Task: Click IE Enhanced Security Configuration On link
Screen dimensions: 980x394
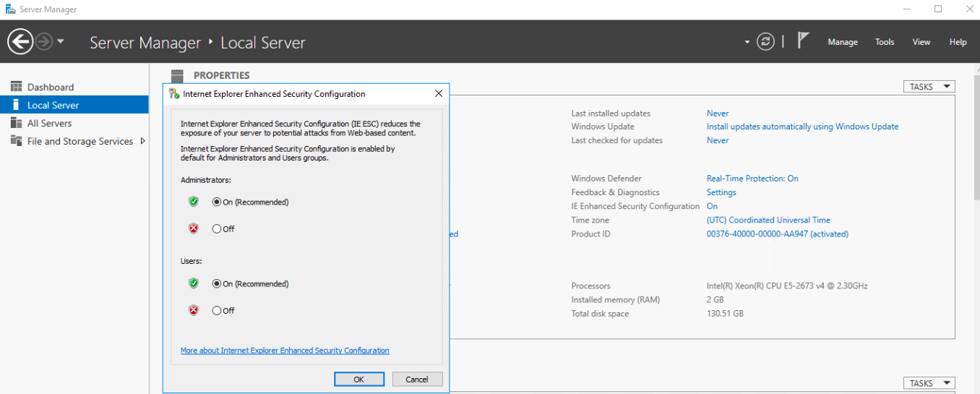Action: click(x=712, y=206)
